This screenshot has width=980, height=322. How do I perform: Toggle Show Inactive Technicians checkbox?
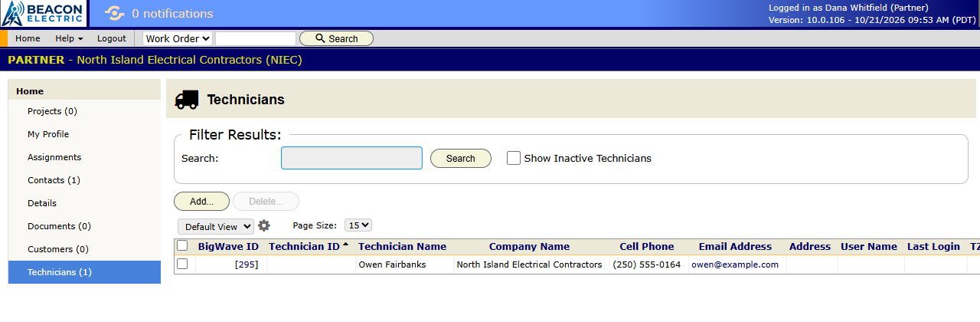[x=514, y=158]
